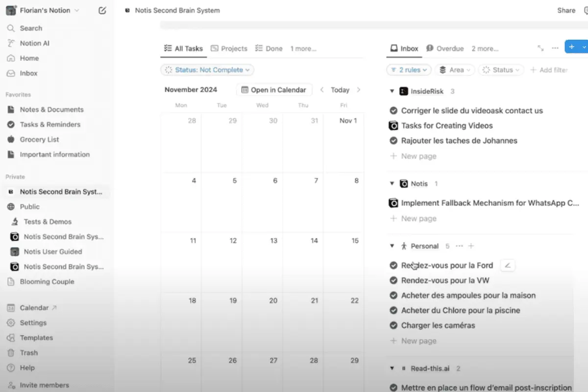This screenshot has height=392, width=588.
Task: Collapse the Read-this.ai group
Action: pyautogui.click(x=392, y=368)
